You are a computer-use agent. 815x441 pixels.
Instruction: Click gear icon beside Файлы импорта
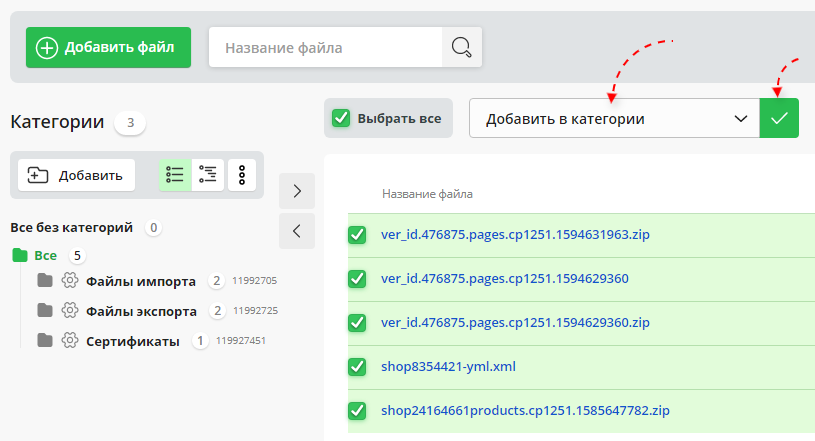coord(69,281)
